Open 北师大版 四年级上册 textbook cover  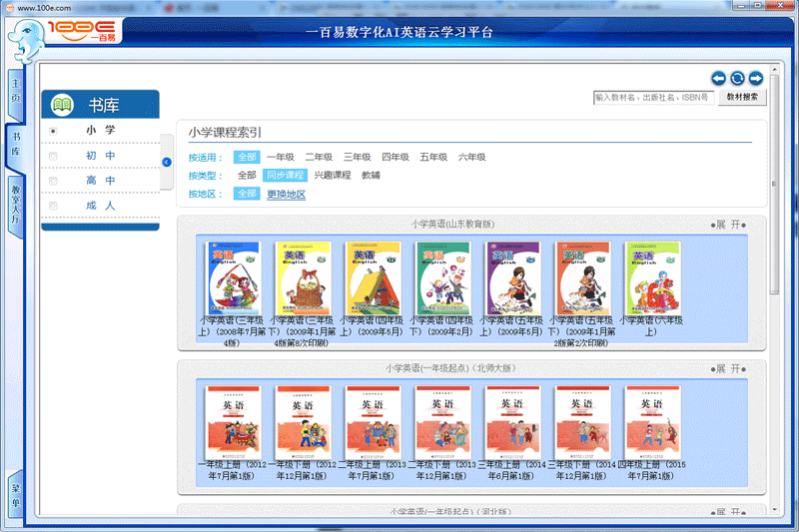pyautogui.click(x=653, y=422)
